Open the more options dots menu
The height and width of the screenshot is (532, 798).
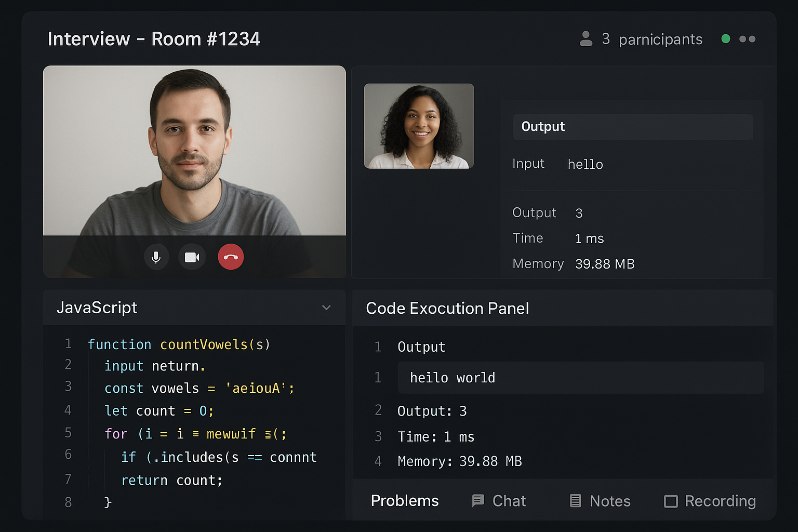[x=747, y=39]
